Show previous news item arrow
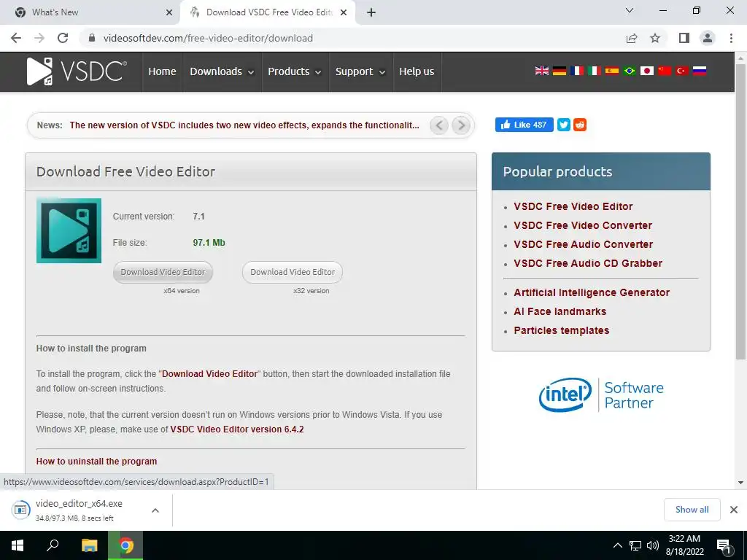This screenshot has width=747, height=560. pos(438,125)
